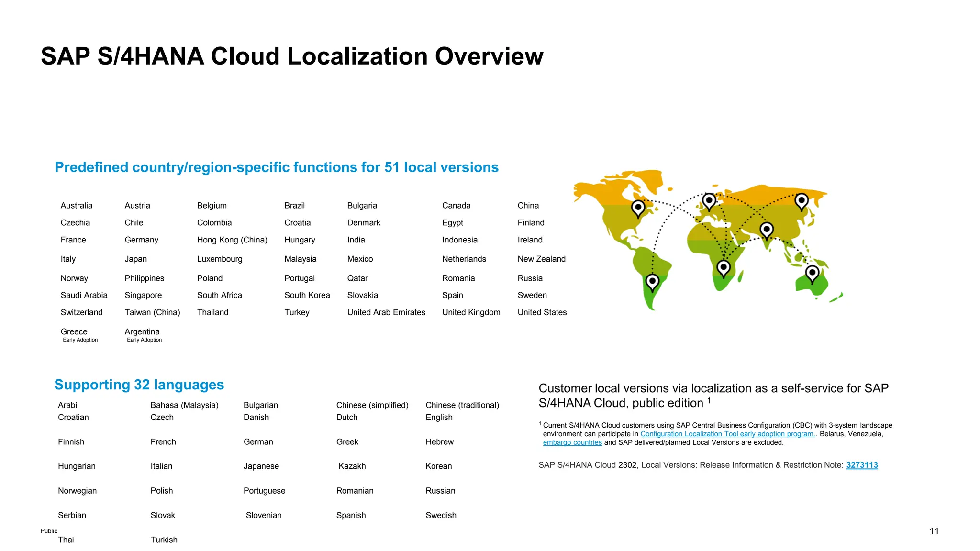Select the country Indonesia

tap(460, 240)
